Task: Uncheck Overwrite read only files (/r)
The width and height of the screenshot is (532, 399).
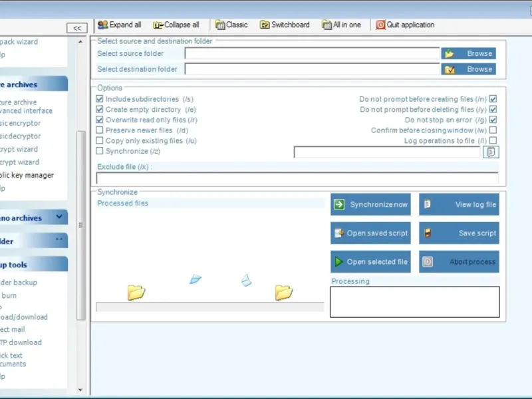Action: pos(99,120)
